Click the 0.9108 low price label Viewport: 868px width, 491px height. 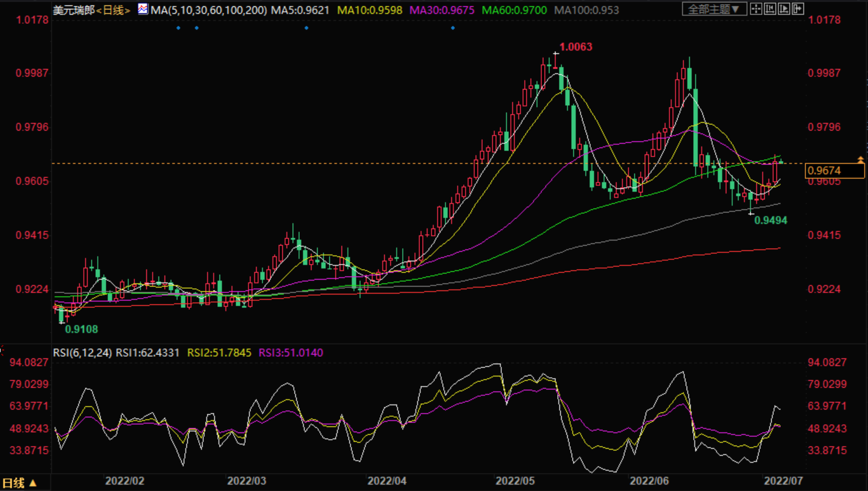81,329
